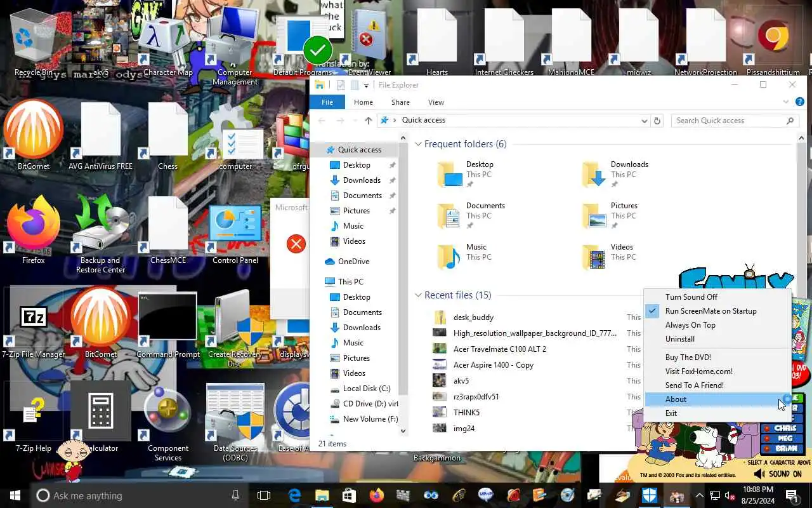The width and height of the screenshot is (812, 508).
Task: Switch to the Share ribbon tab
Action: point(400,102)
